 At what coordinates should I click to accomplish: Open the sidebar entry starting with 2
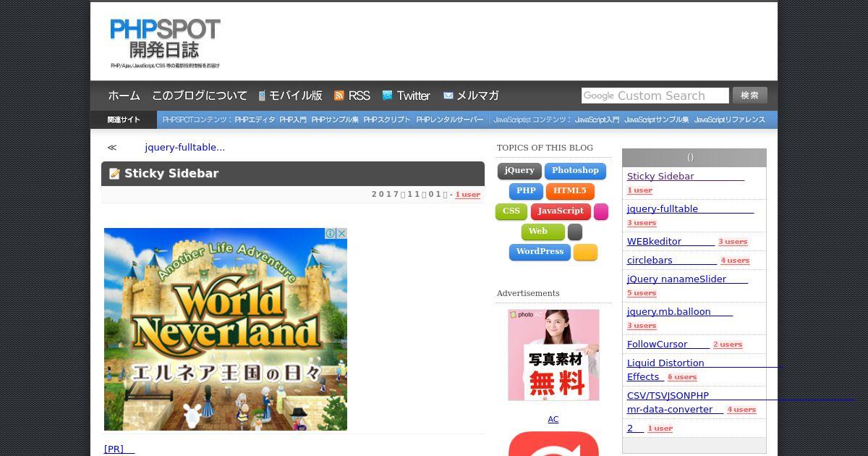[635, 428]
